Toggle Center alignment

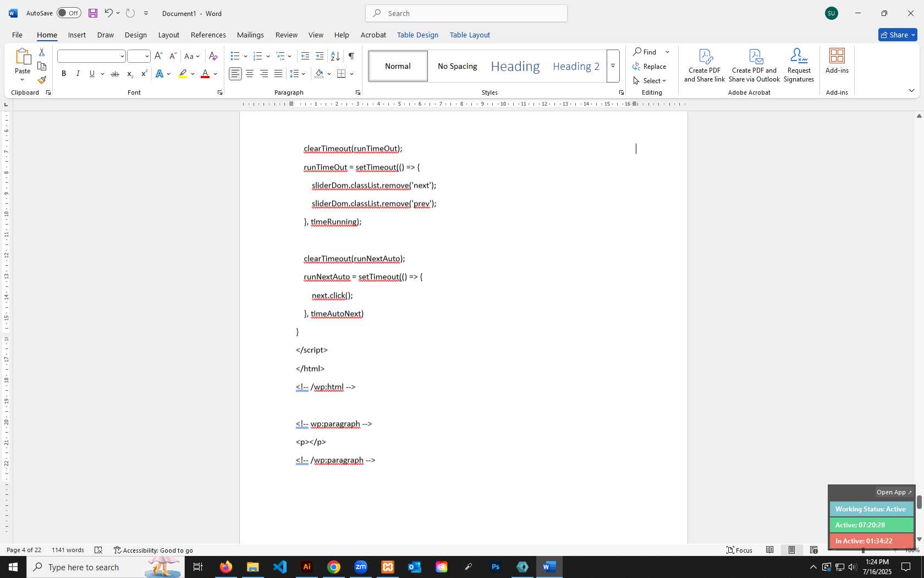point(250,74)
